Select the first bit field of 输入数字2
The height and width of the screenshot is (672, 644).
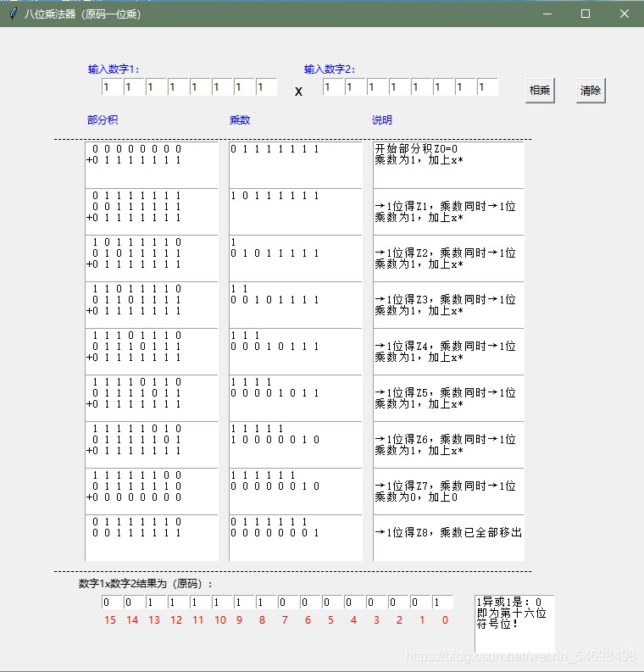tap(333, 87)
